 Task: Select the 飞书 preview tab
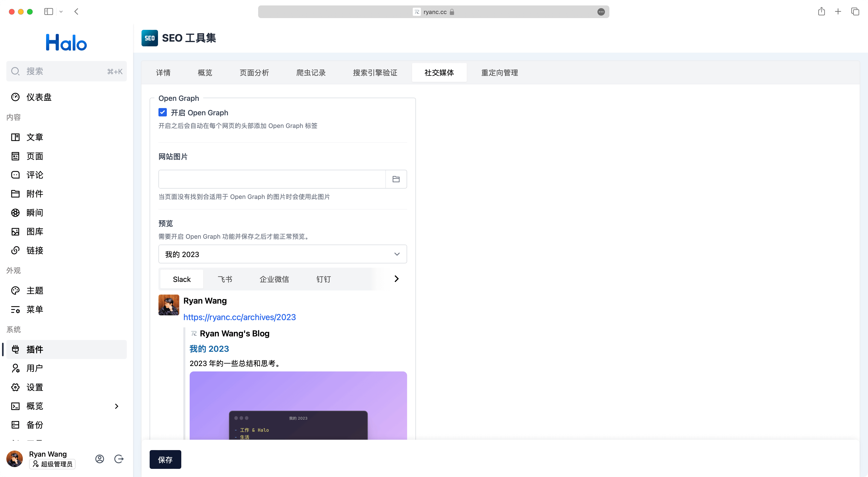pyautogui.click(x=225, y=279)
